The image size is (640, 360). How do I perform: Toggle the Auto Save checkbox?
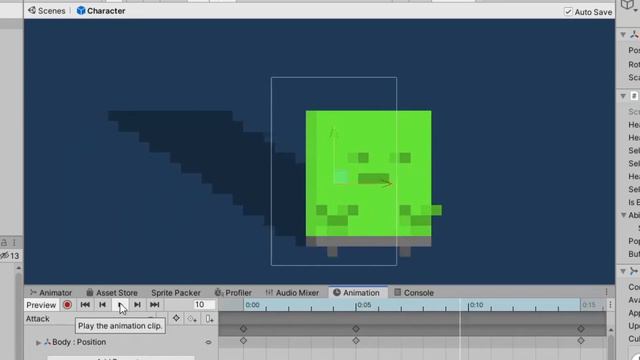pos(568,12)
